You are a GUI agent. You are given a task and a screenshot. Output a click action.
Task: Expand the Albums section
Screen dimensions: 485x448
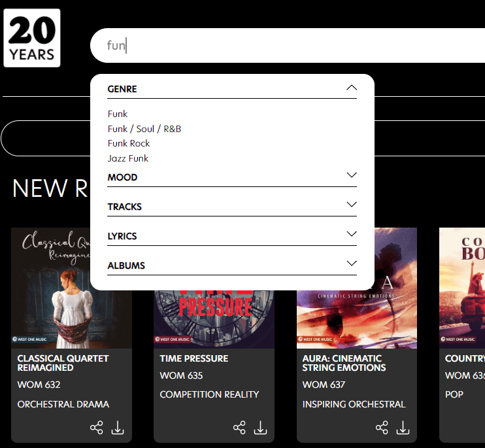(352, 264)
